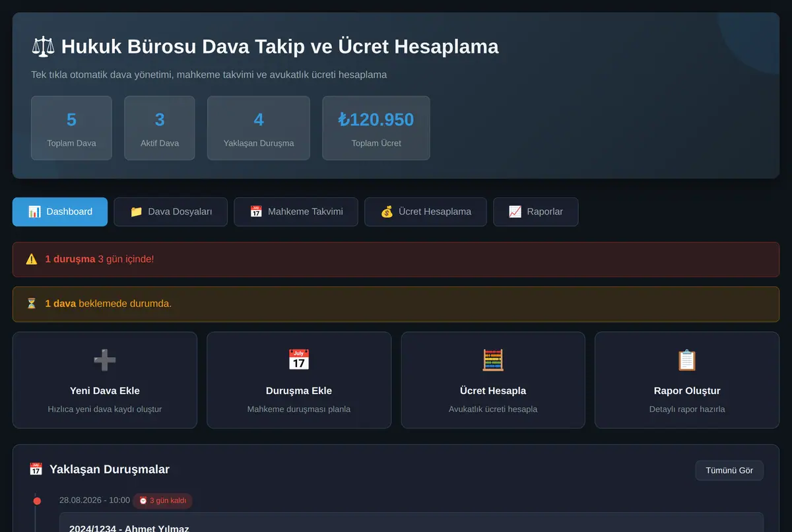Click the calendar icon above Duruşma Ekle
This screenshot has width=792, height=532.
click(x=299, y=360)
